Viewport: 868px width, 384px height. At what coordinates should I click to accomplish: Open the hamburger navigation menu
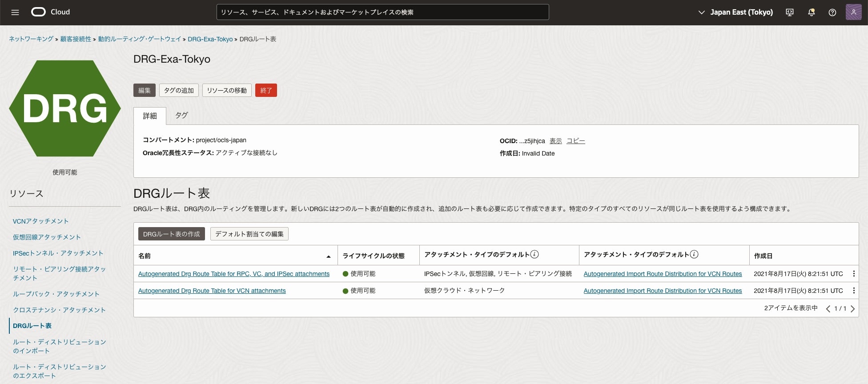pos(15,12)
